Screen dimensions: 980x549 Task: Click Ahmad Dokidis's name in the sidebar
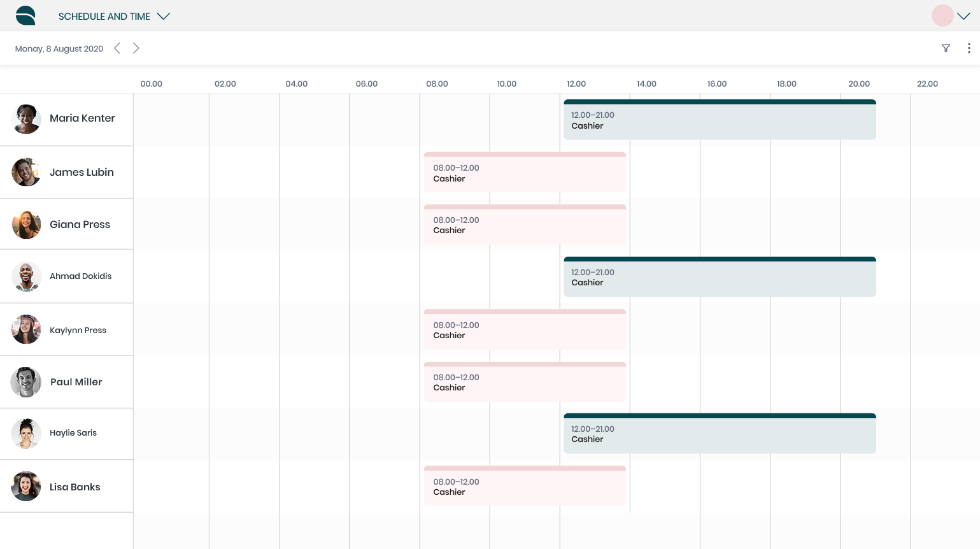[x=80, y=276]
